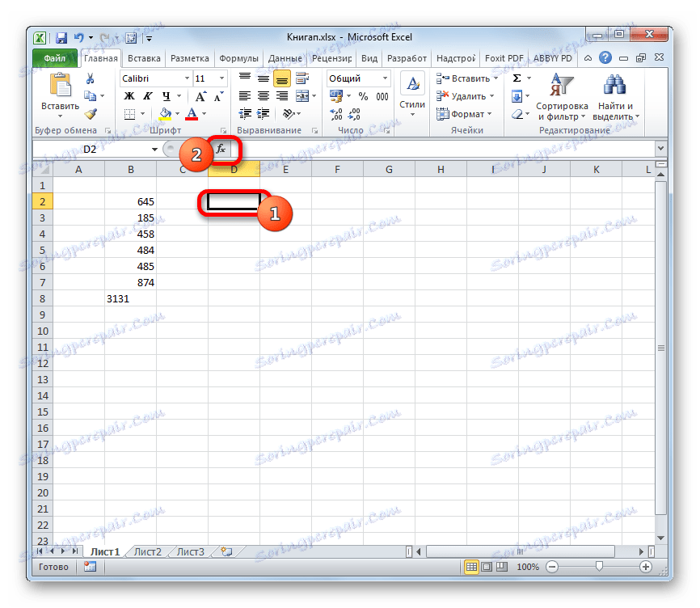
Task: Click the Borders icon in font group
Action: coord(129,114)
